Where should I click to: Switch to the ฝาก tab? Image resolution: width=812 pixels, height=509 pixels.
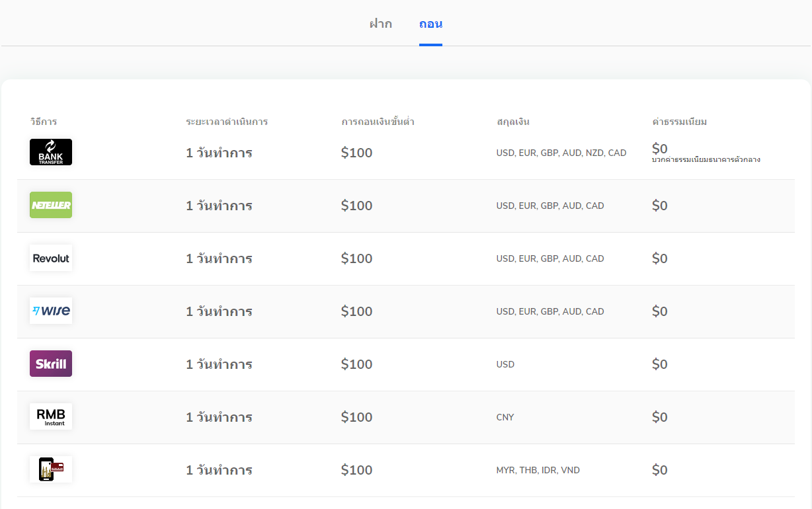tap(380, 24)
